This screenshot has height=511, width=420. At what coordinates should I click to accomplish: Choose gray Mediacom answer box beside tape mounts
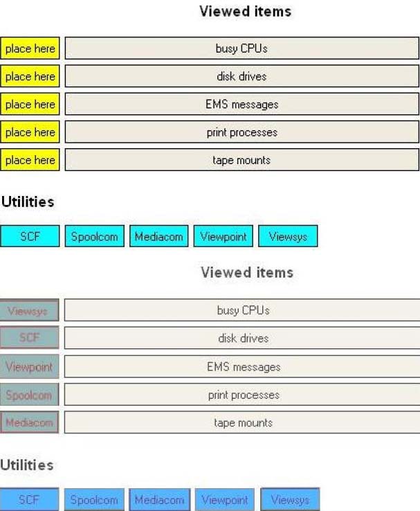click(x=29, y=422)
